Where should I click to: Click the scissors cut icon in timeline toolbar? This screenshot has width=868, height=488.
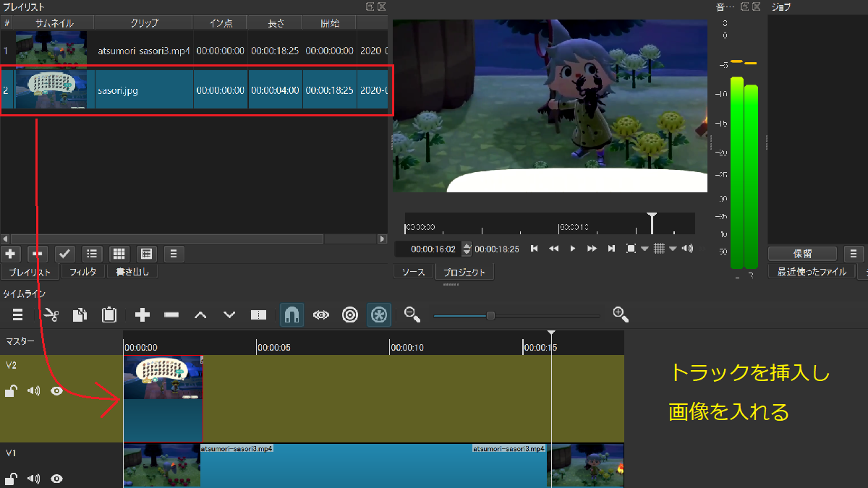pyautogui.click(x=51, y=314)
